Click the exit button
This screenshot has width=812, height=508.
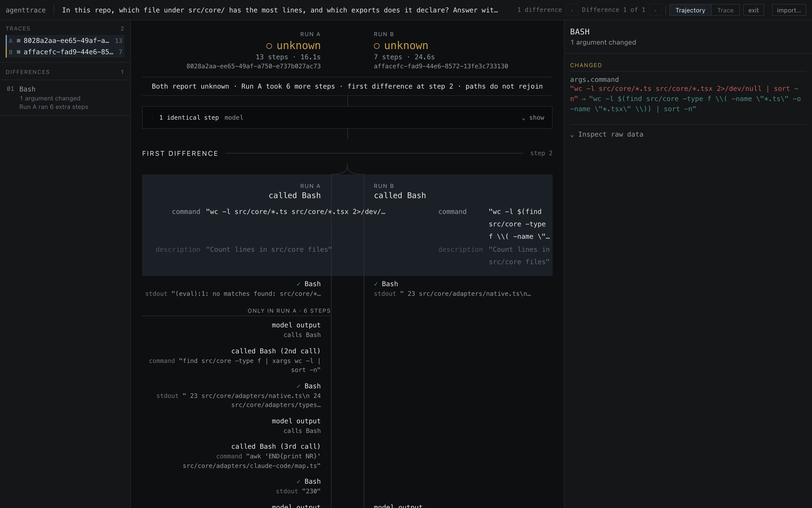coord(753,10)
